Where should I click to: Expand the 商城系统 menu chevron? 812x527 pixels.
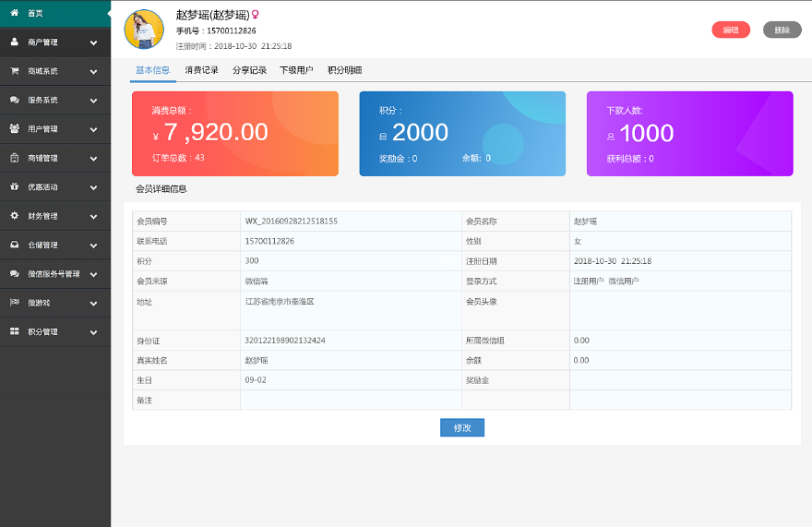click(94, 71)
